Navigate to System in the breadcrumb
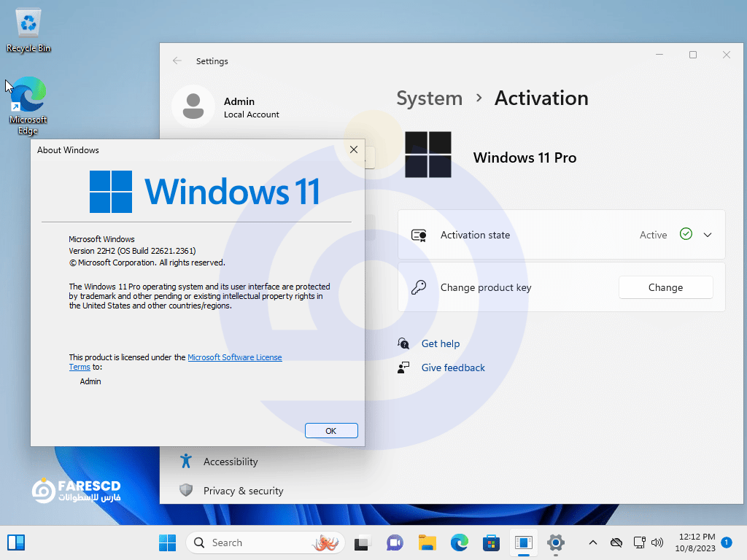The height and width of the screenshot is (560, 747). [429, 98]
